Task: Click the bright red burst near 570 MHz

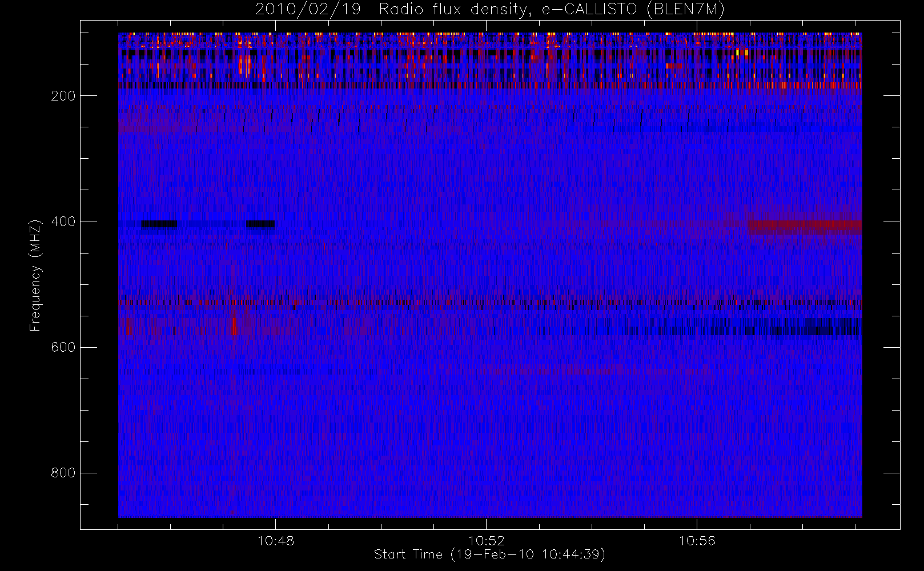Action: [234, 327]
